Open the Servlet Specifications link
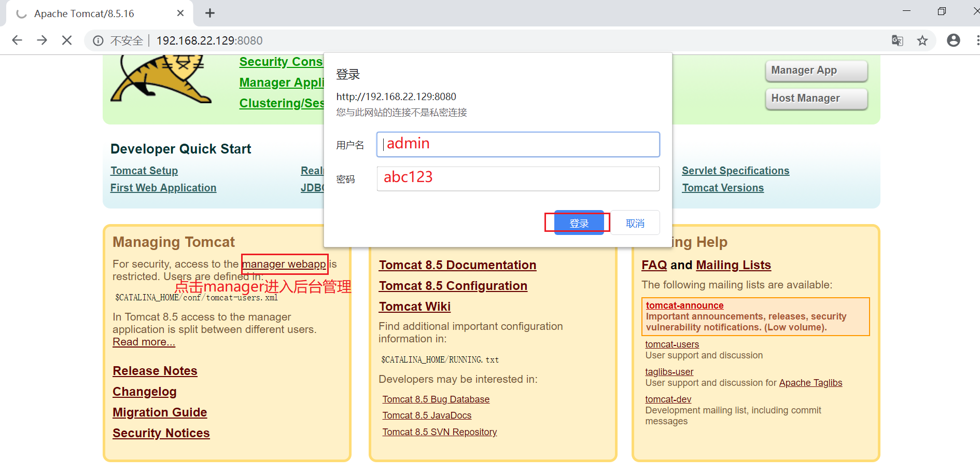Image resolution: width=980 pixels, height=472 pixels. coord(735,171)
